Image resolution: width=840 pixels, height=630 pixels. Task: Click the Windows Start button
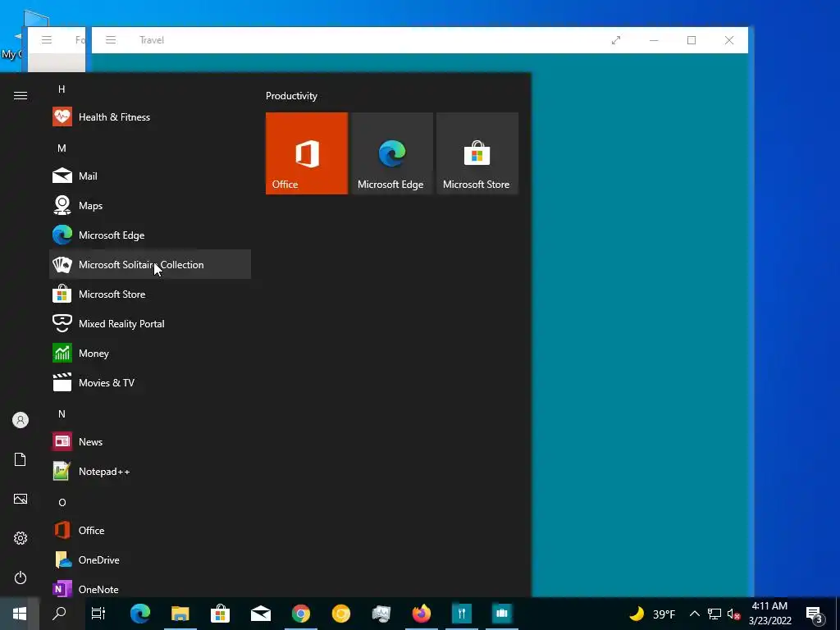20,614
